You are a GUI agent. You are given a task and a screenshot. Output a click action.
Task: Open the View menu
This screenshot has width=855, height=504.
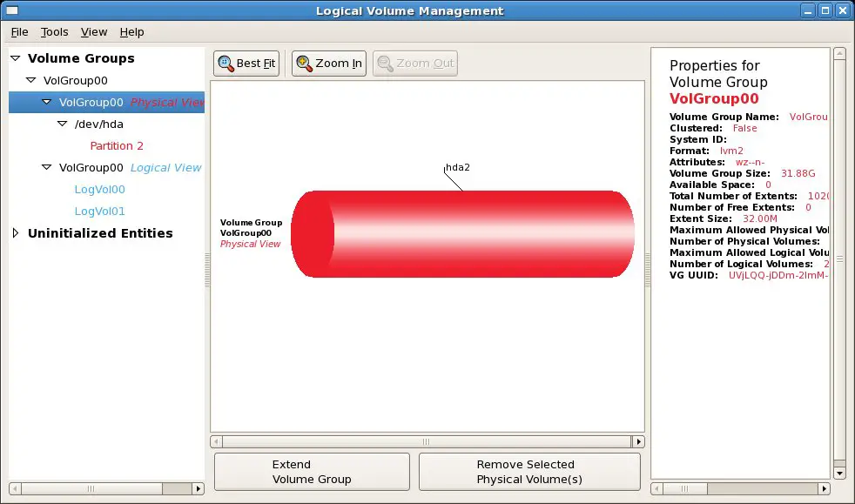pyautogui.click(x=93, y=31)
